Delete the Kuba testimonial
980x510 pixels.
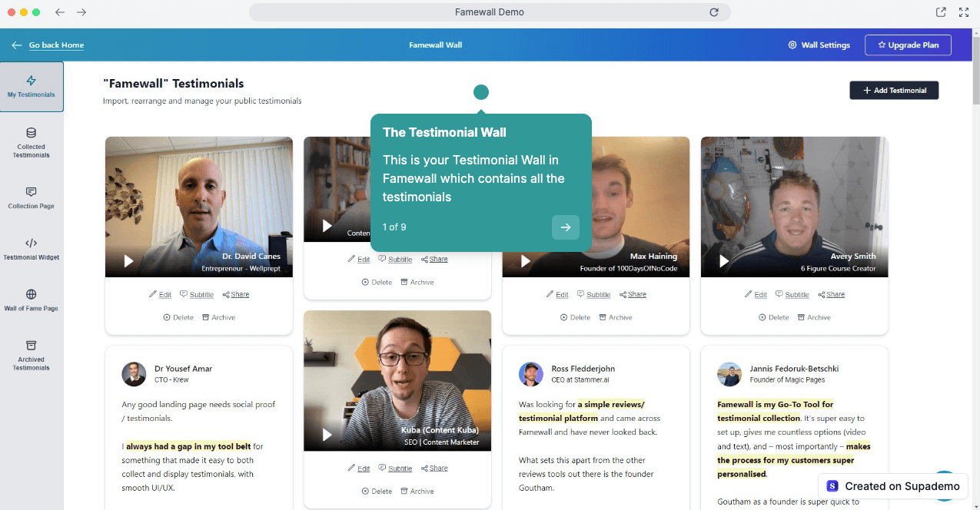[x=377, y=492]
